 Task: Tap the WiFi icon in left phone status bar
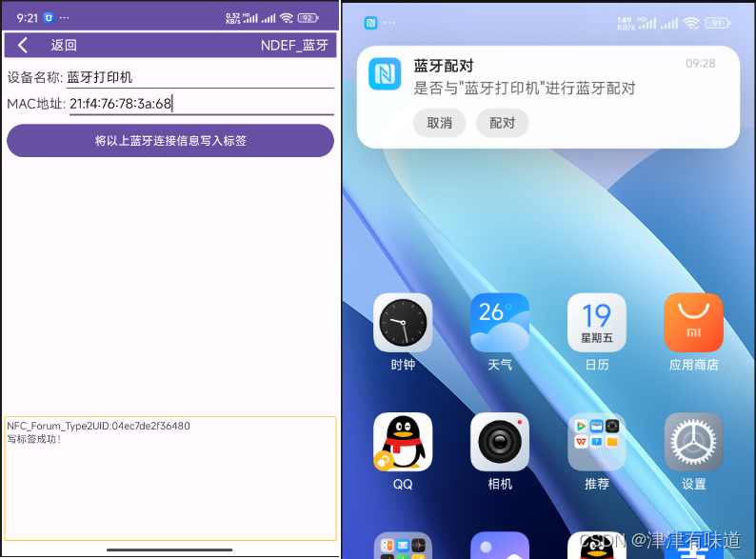(287, 18)
